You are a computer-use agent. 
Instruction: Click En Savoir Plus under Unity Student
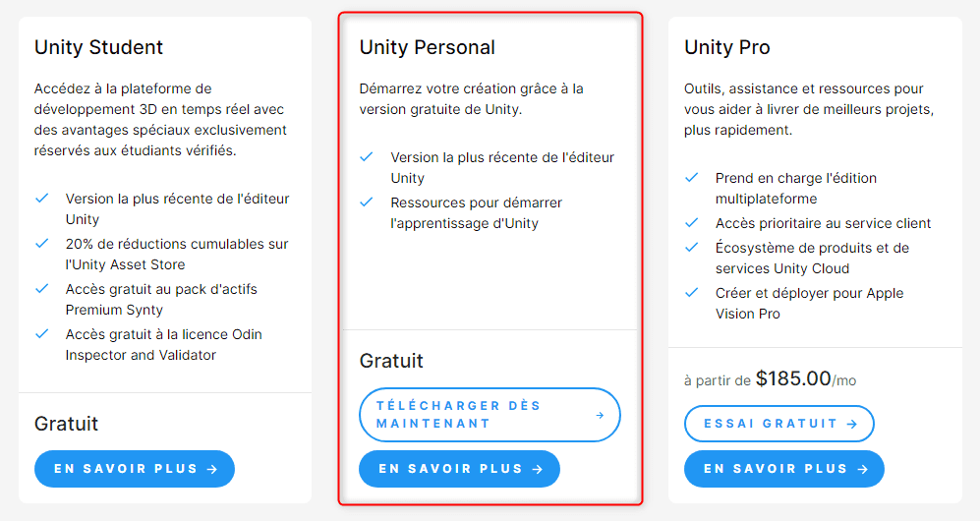pyautogui.click(x=135, y=469)
